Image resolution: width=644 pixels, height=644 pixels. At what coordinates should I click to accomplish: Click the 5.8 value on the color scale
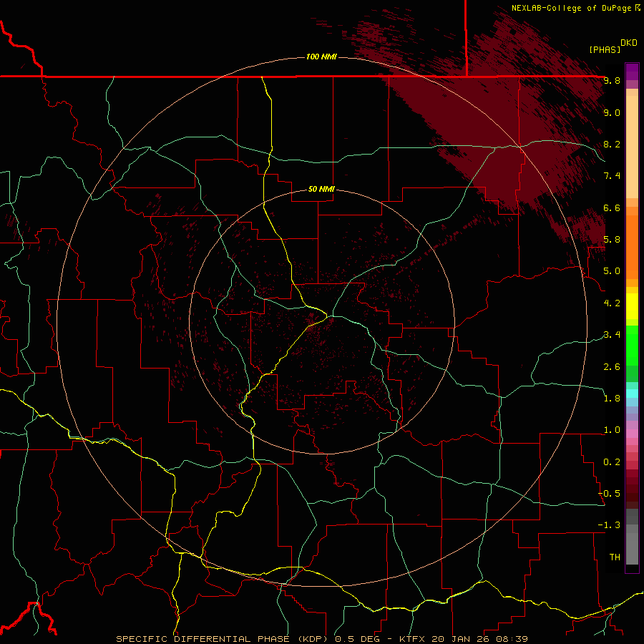612,239
